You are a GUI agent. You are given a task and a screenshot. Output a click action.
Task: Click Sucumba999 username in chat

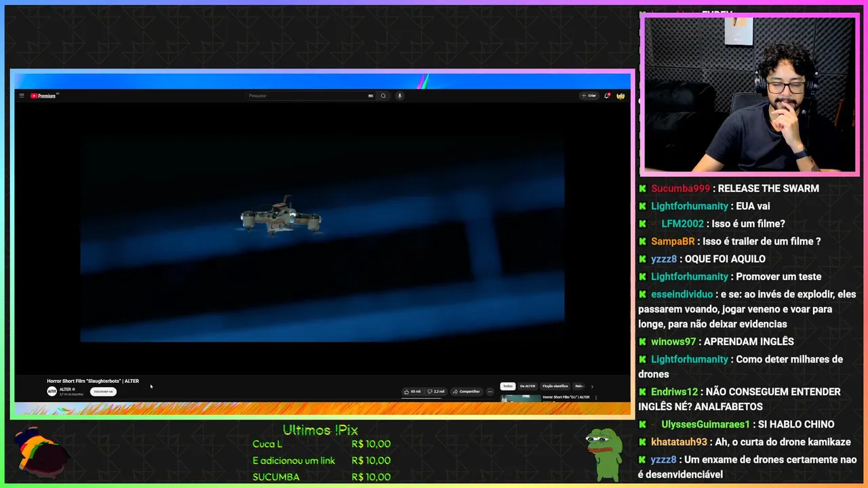point(680,188)
